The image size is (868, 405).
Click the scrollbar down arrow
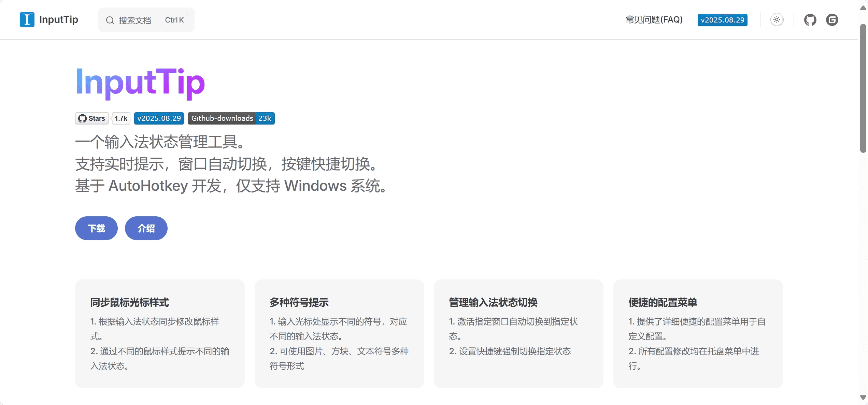pos(863,397)
